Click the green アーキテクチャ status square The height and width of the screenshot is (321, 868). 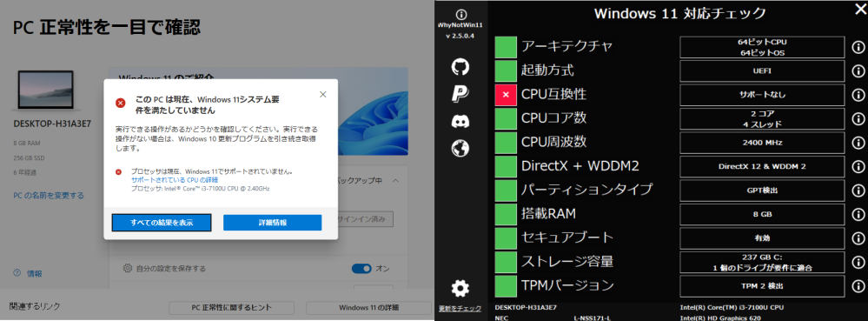click(506, 48)
